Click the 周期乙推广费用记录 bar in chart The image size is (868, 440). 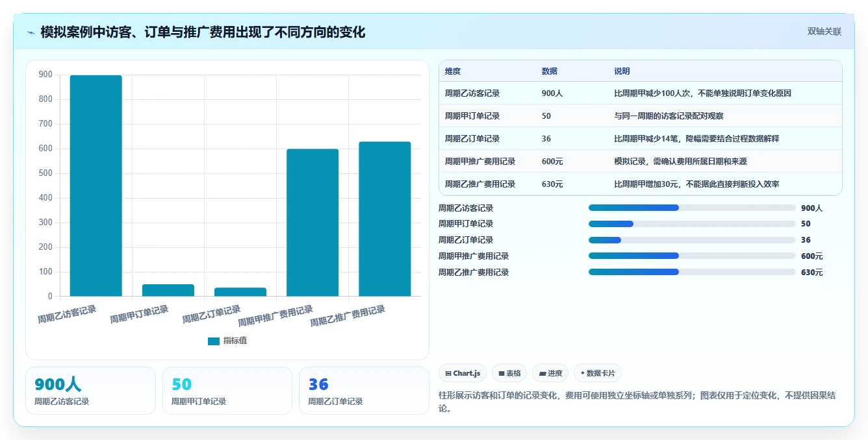pyautogui.click(x=385, y=219)
